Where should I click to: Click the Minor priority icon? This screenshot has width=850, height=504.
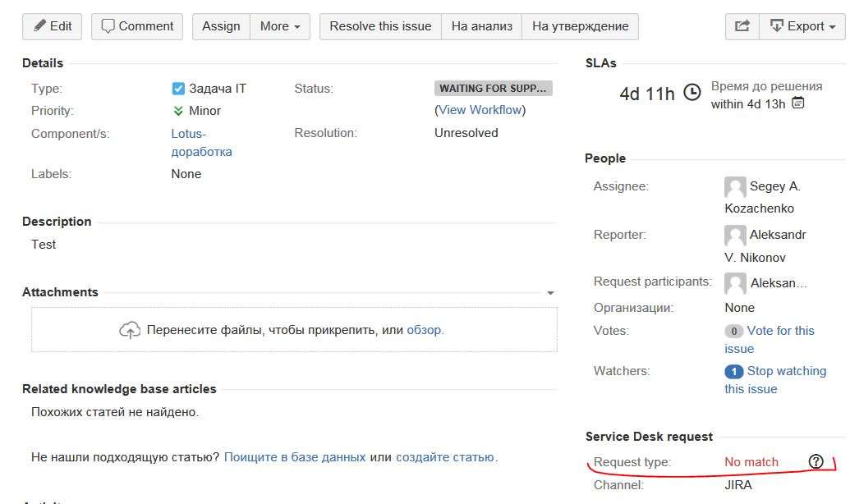click(x=178, y=111)
